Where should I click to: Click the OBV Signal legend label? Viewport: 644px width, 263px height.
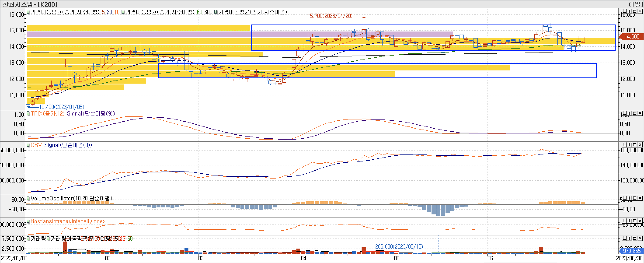[x=68, y=145]
